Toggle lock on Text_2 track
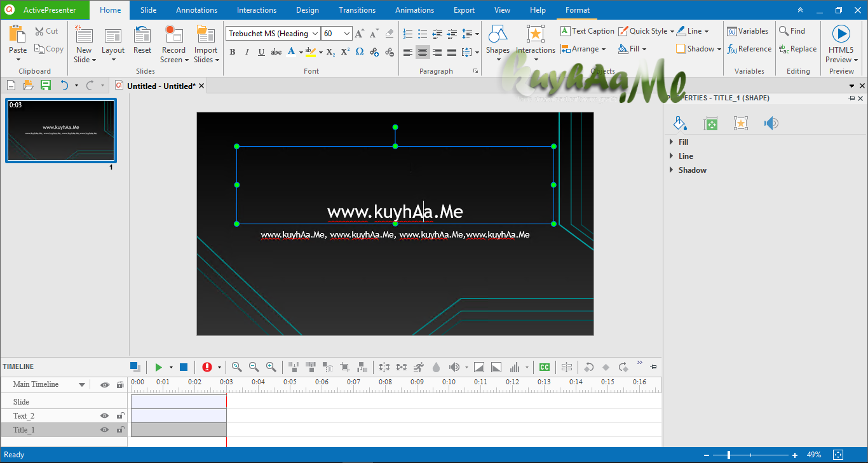The image size is (868, 463). [x=120, y=416]
